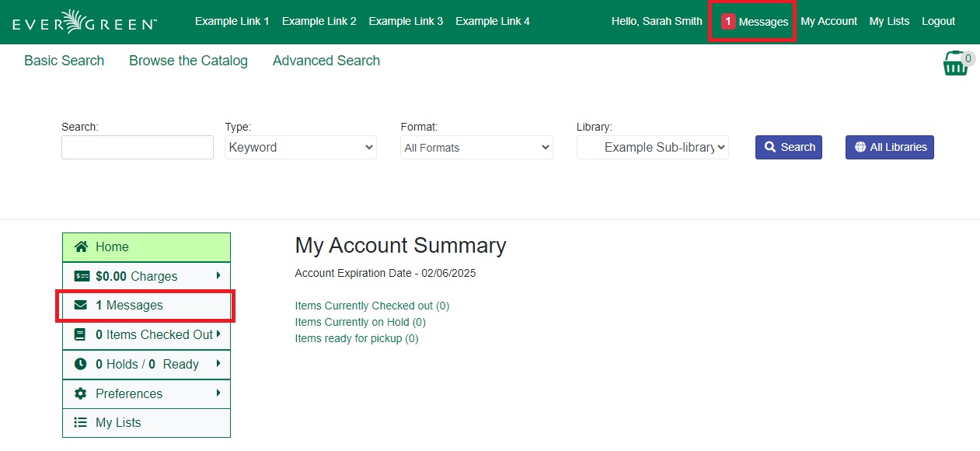
Task: Click the house icon in sidebar
Action: [x=81, y=247]
